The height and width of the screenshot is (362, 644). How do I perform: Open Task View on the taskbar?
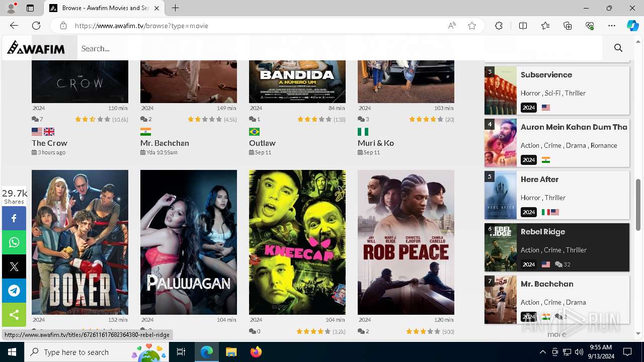181,352
